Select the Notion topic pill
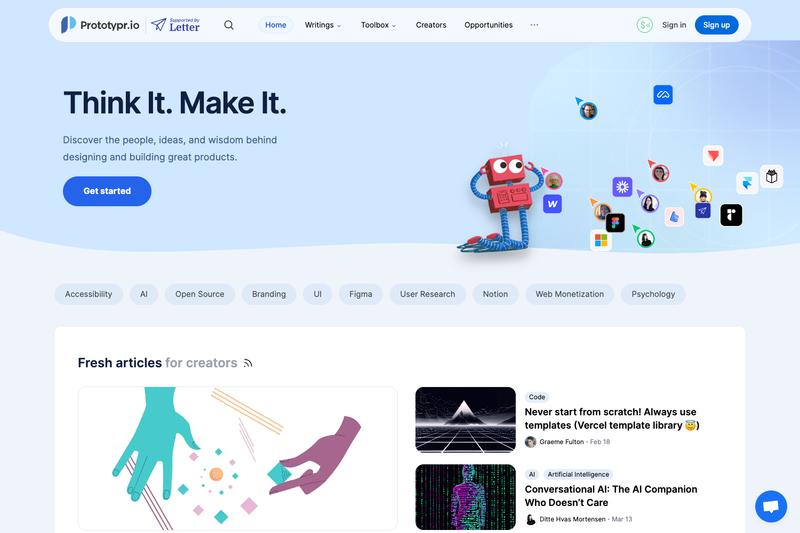800x533 pixels. coord(495,294)
